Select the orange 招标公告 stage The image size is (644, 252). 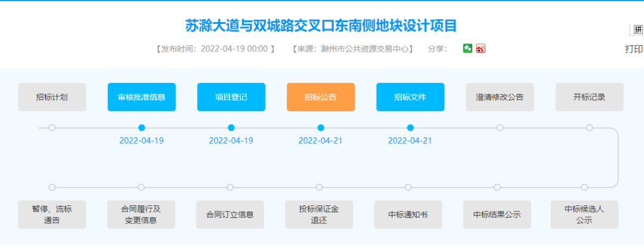[321, 97]
